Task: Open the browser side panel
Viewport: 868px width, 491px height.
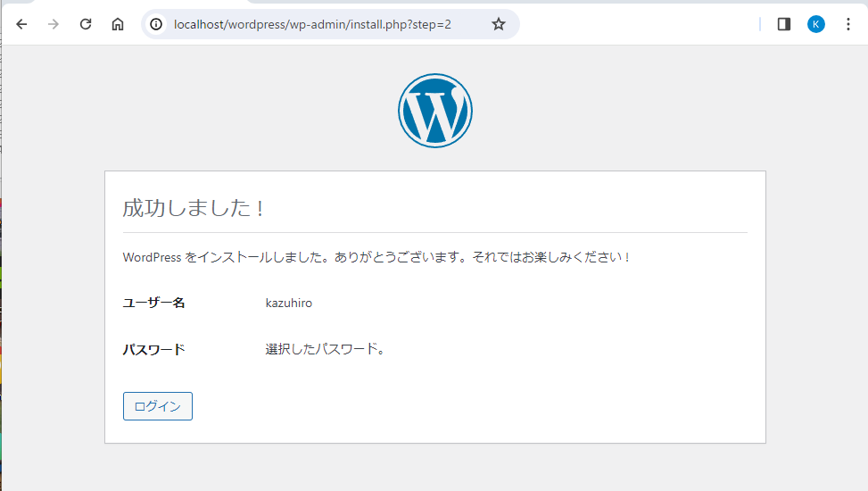Action: pyautogui.click(x=784, y=24)
